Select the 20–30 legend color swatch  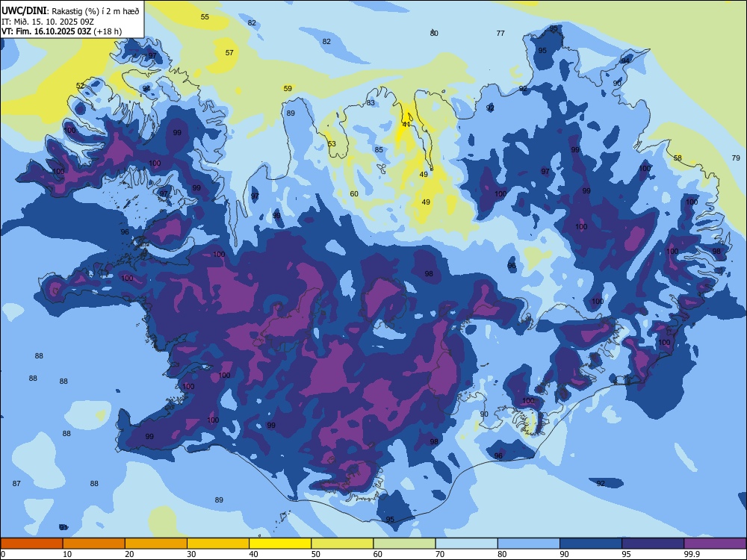coord(156,544)
